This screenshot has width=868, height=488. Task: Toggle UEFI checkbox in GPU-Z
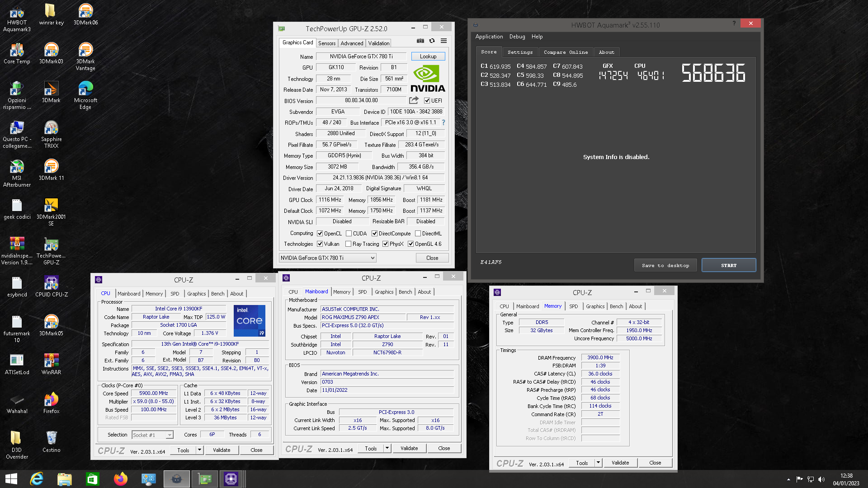[x=427, y=101]
